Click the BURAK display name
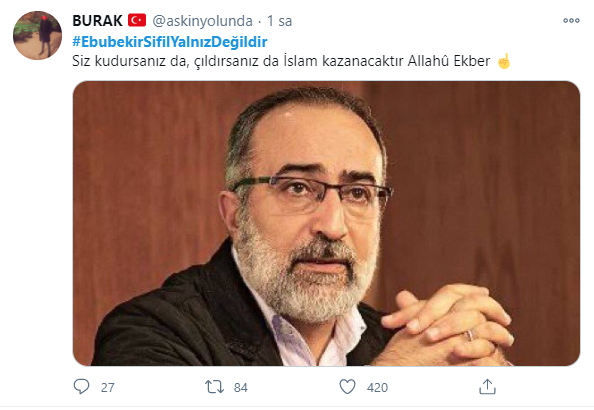The height and width of the screenshot is (410, 594). tap(97, 20)
